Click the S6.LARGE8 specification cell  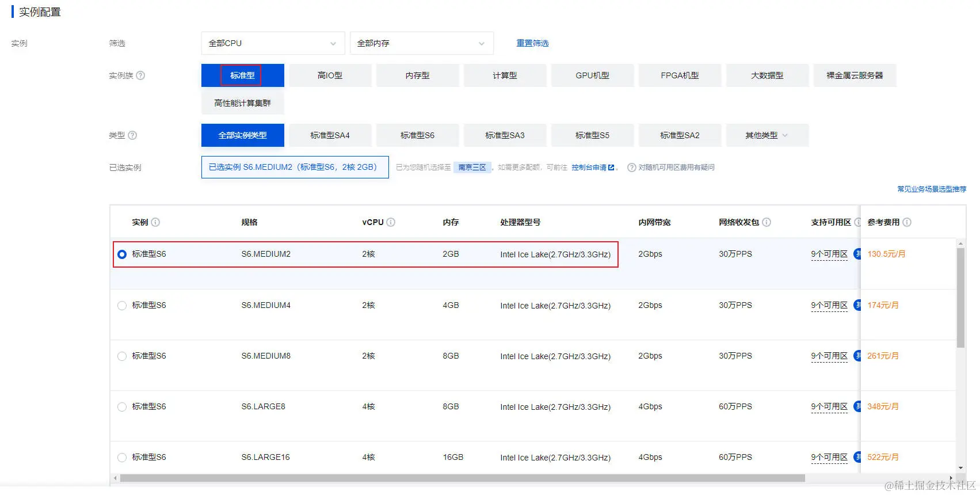[x=263, y=407]
